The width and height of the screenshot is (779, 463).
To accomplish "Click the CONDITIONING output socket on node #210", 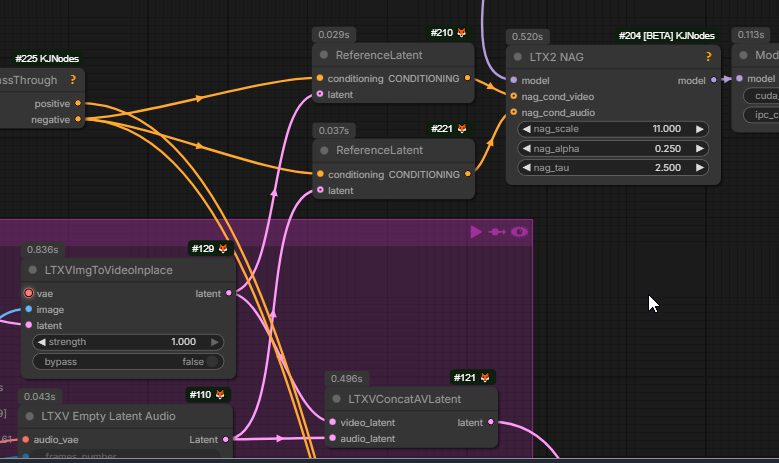I will (x=467, y=78).
